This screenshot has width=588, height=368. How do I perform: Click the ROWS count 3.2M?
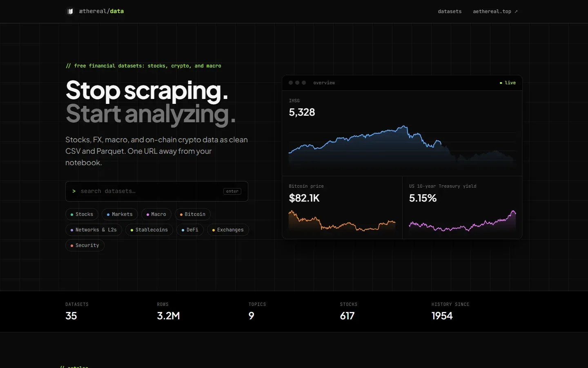click(x=168, y=316)
